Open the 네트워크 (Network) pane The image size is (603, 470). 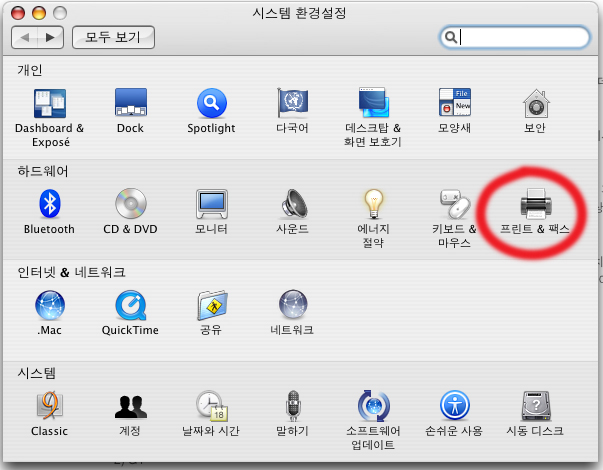coord(292,306)
